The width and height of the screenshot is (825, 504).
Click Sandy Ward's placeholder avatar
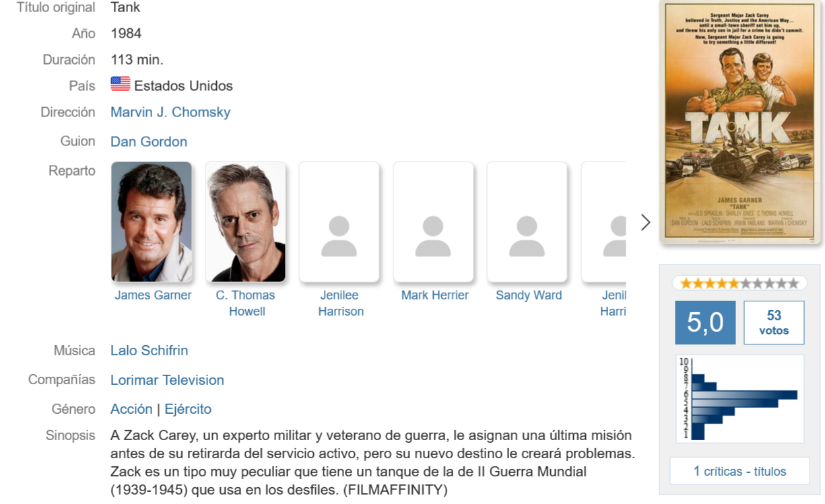click(527, 221)
